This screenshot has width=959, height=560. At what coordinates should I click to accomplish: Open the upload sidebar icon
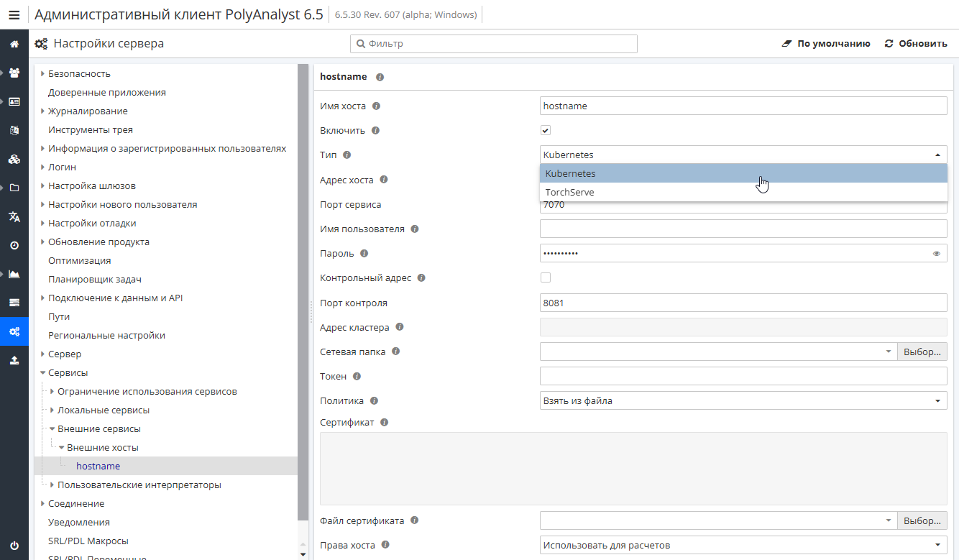pos(14,360)
